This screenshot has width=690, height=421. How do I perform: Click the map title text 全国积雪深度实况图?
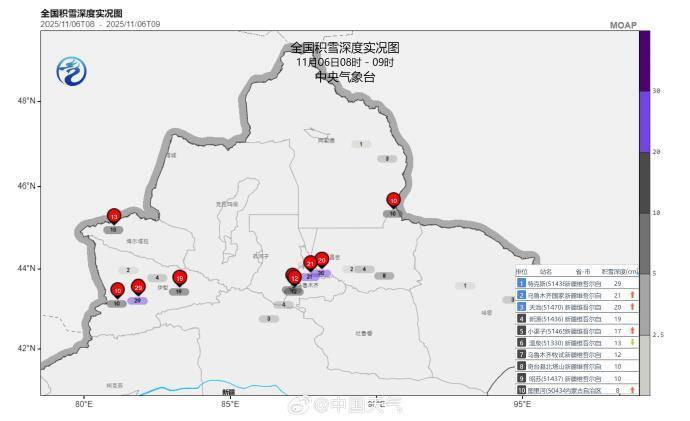[x=344, y=47]
